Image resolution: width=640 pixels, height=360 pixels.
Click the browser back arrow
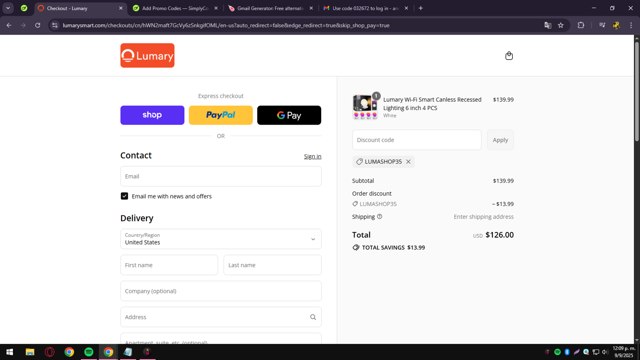(9, 25)
